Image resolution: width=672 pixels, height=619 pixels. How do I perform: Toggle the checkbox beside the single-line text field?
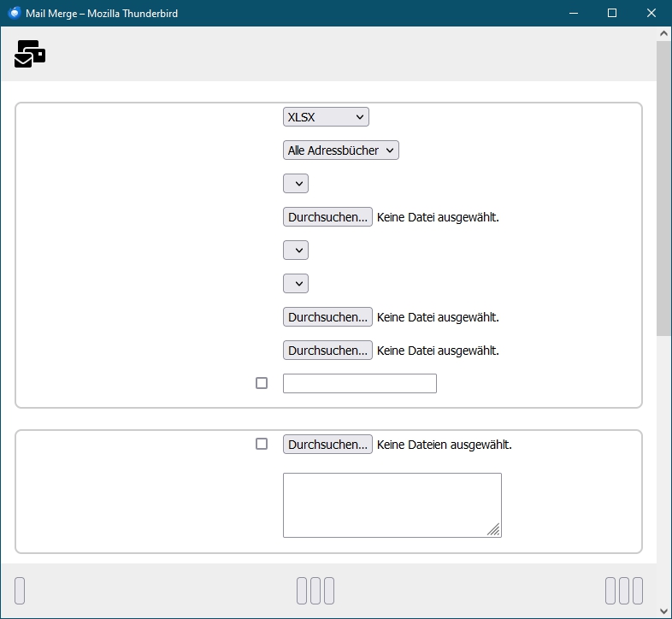pyautogui.click(x=262, y=383)
